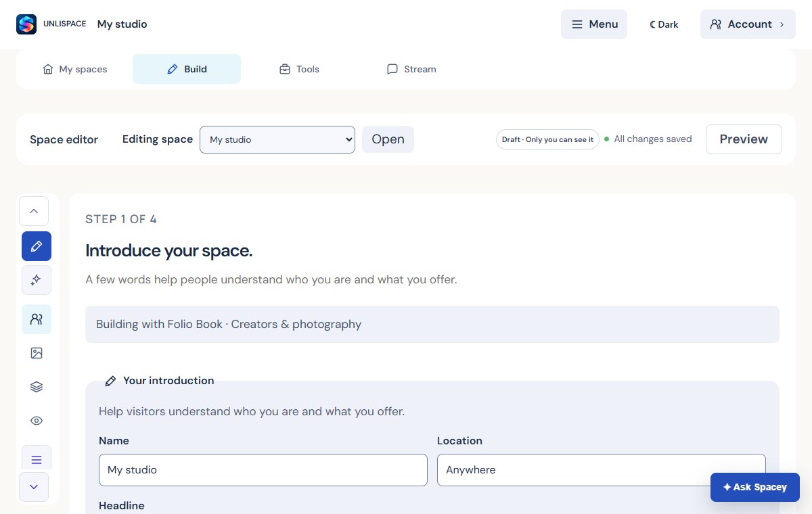Select the Build tab
Viewport: 812px width, 514px height.
point(187,69)
